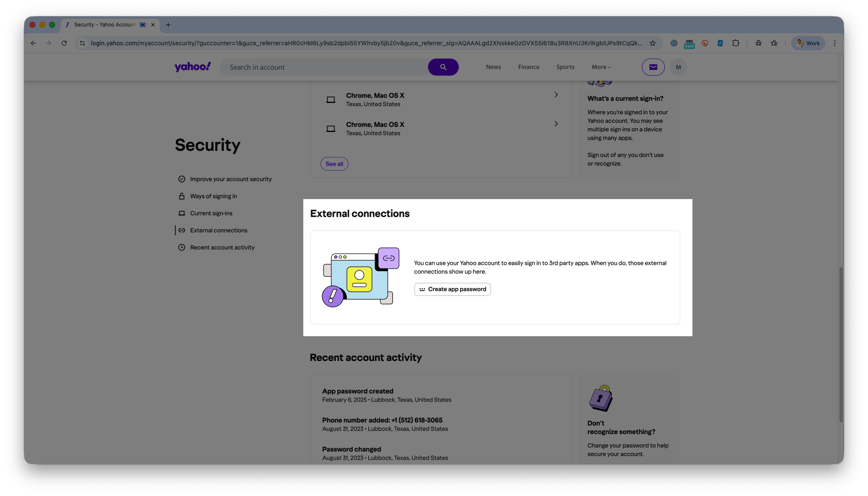This screenshot has width=868, height=496.
Task: Click the Yahoo logo
Action: click(x=193, y=67)
